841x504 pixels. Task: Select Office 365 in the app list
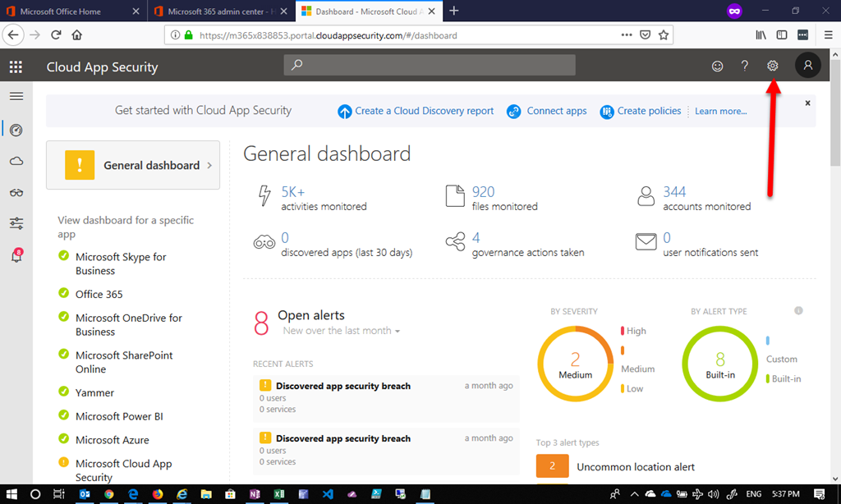99,294
